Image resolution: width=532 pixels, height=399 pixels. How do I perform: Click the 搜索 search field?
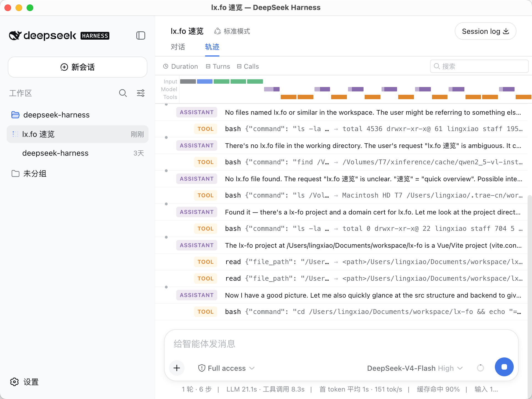(479, 66)
